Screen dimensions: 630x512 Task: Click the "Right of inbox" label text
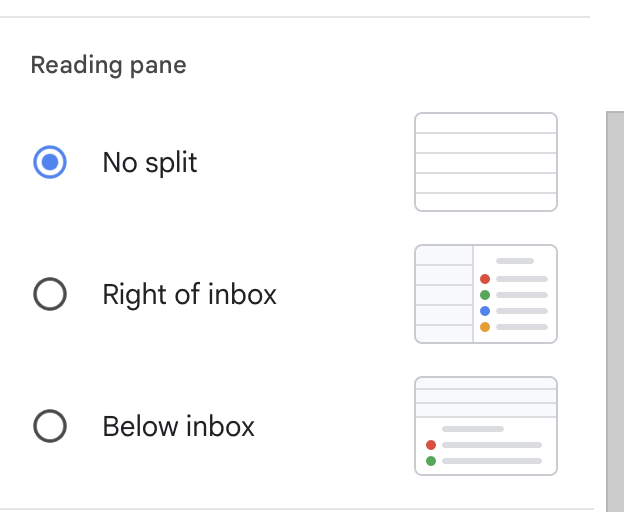[x=189, y=294]
